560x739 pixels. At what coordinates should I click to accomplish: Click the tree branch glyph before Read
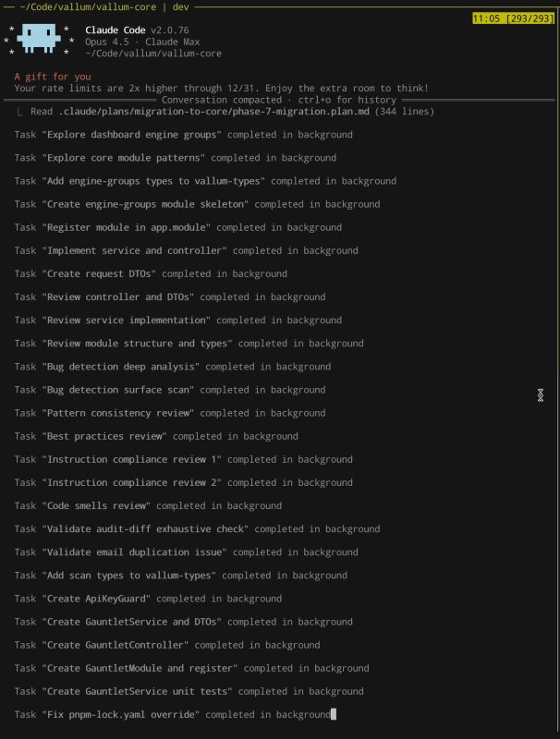tap(19, 112)
